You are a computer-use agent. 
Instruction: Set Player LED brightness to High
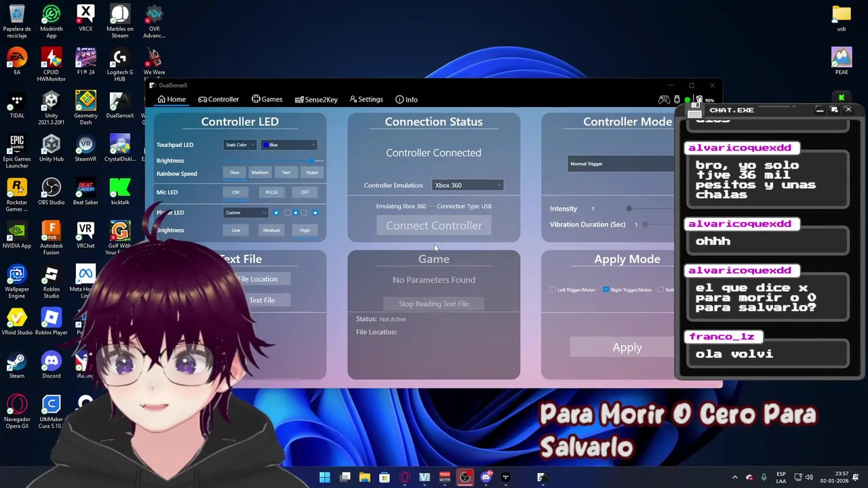[304, 230]
